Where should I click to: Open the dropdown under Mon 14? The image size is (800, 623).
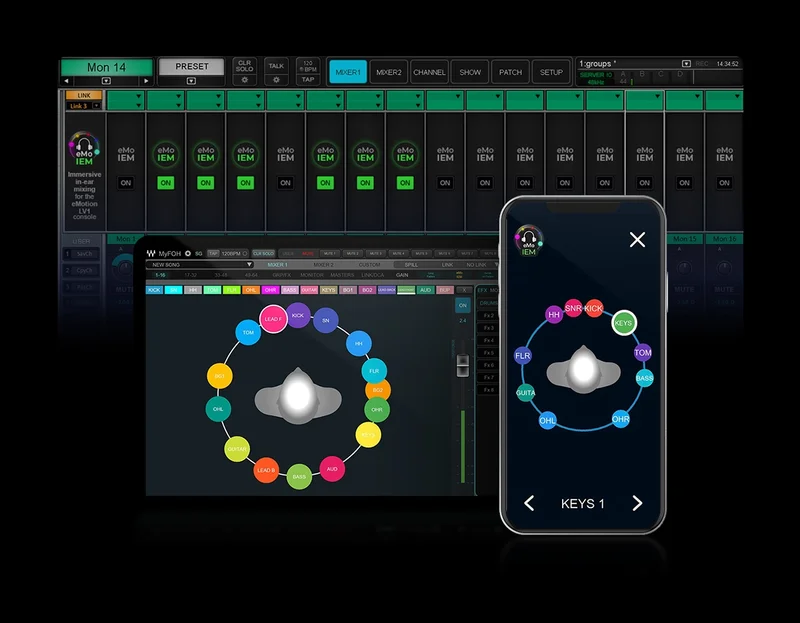pos(106,81)
